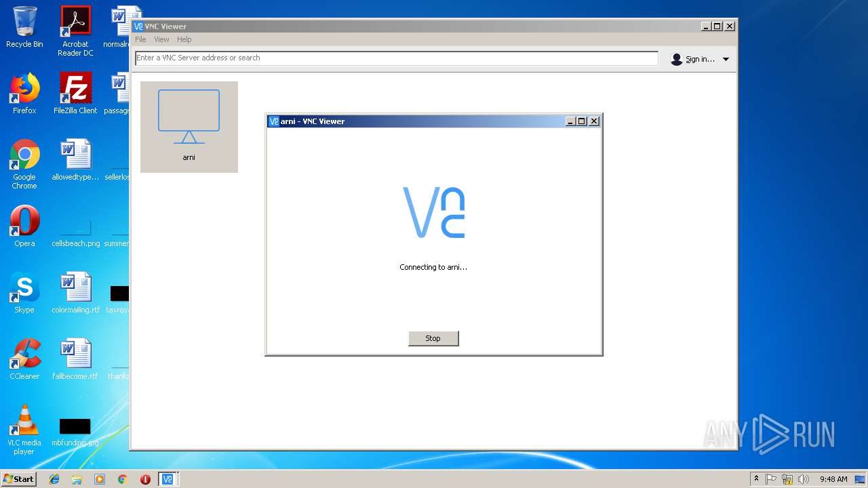Select the Recycle Bin desktop icon
Screen dimensions: 868x488
point(24,27)
